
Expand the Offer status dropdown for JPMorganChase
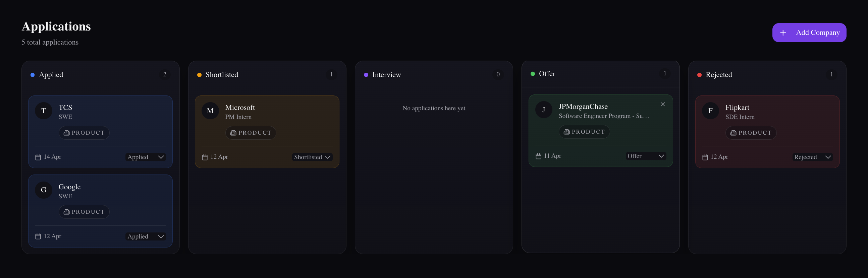[x=646, y=156]
